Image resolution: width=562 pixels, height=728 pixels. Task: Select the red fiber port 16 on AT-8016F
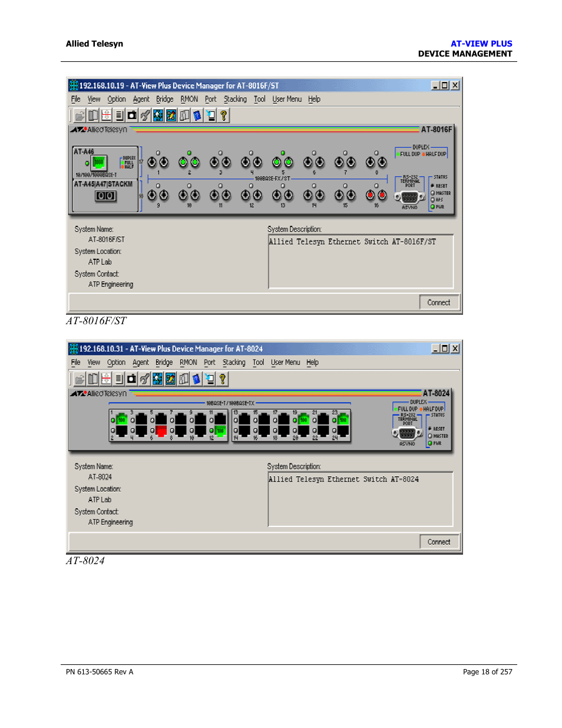(376, 195)
